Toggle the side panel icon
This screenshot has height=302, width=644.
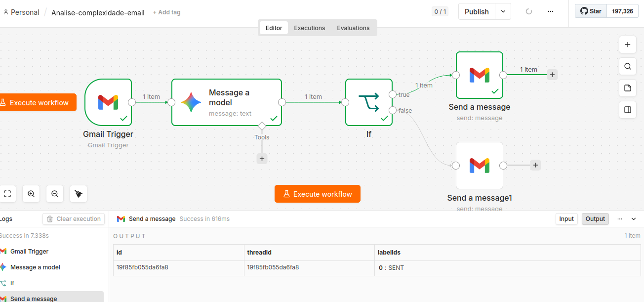click(628, 110)
